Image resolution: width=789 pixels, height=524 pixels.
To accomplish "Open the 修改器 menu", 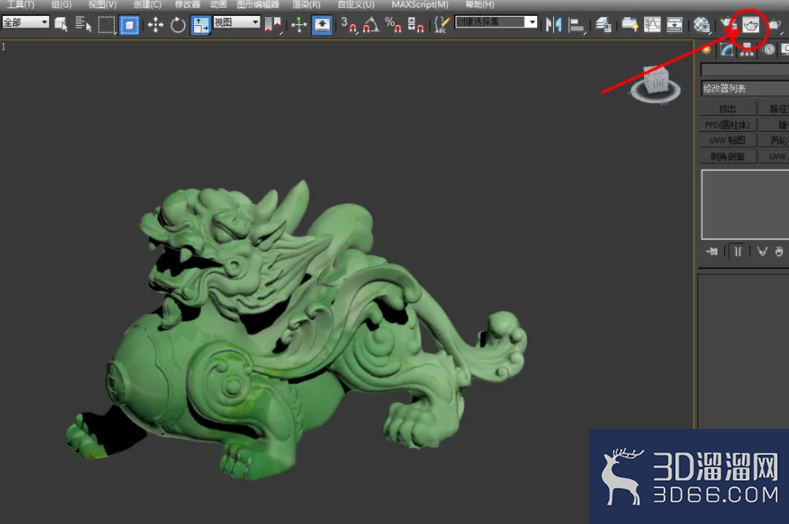I will tap(187, 5).
